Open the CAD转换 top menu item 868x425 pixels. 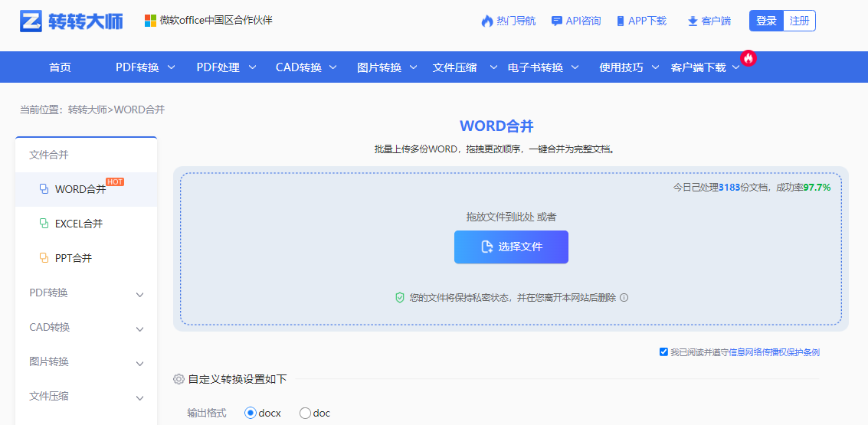coord(299,67)
